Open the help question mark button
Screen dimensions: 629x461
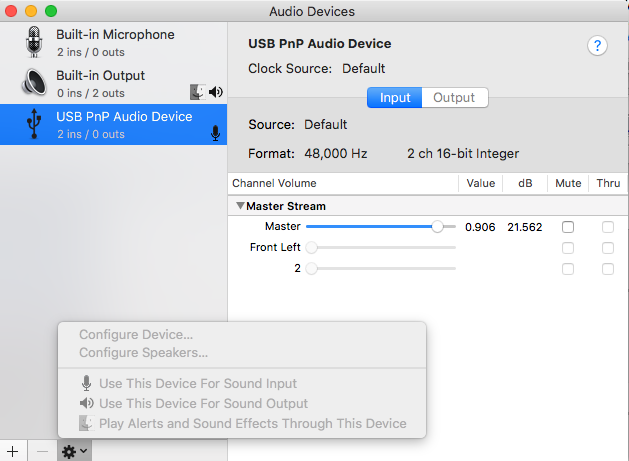point(598,46)
